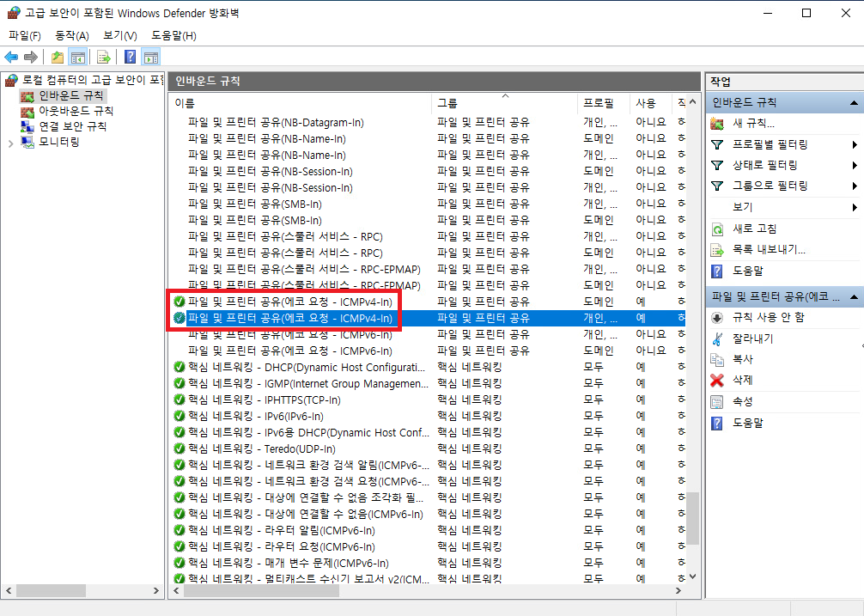The width and height of the screenshot is (864, 616).
Task: Select 핵심 네트워킹 - 매개 변수 문제(ICMPv6-In) rule
Action: point(289,563)
